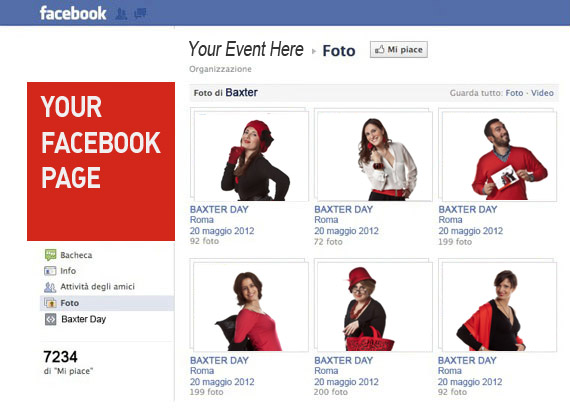
Task: Click the Foto link next to Guarda tutto
Action: (x=514, y=93)
